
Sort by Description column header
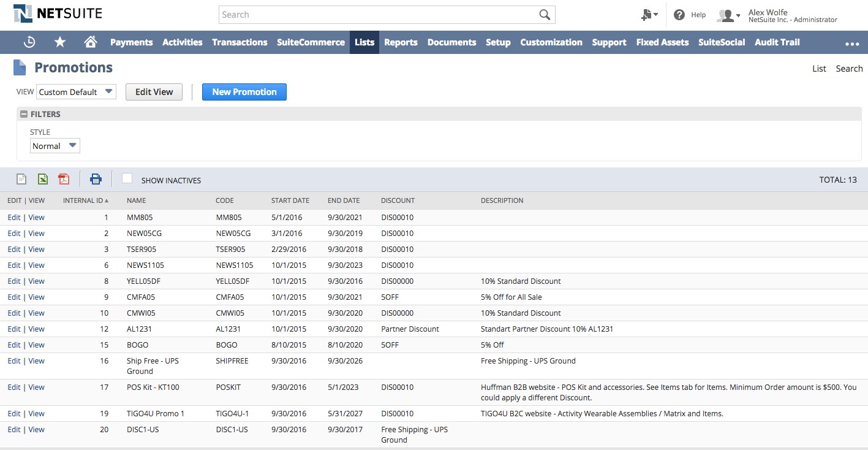click(x=502, y=200)
